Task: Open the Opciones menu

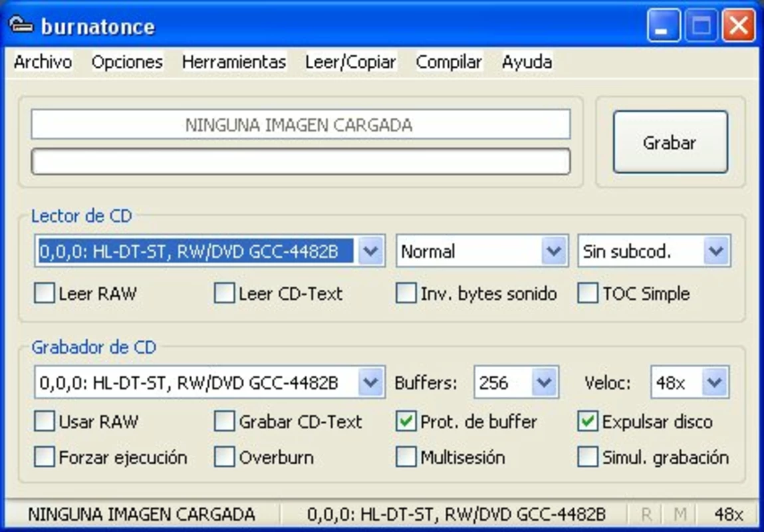Action: [127, 62]
